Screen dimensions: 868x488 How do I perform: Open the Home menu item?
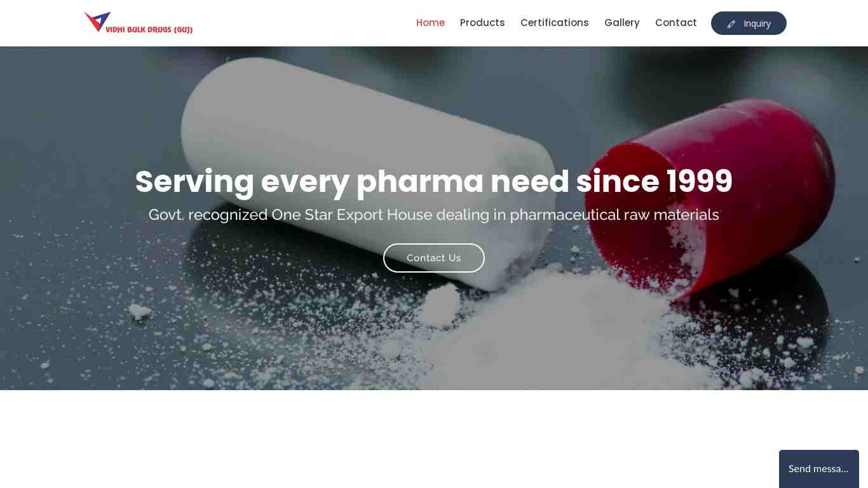click(x=430, y=23)
